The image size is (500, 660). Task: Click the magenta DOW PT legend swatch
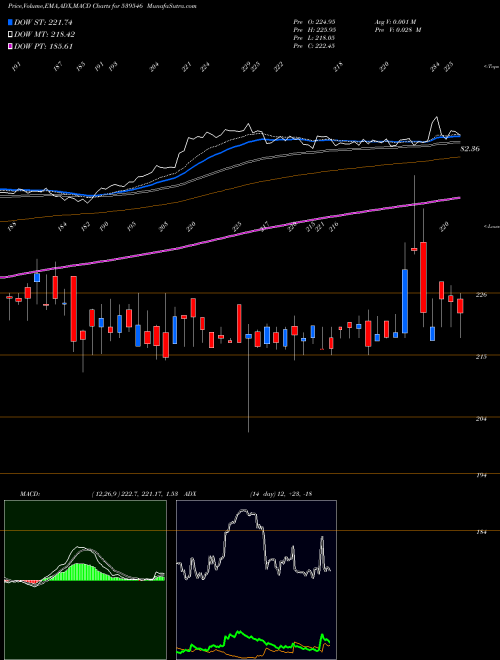[x=11, y=46]
